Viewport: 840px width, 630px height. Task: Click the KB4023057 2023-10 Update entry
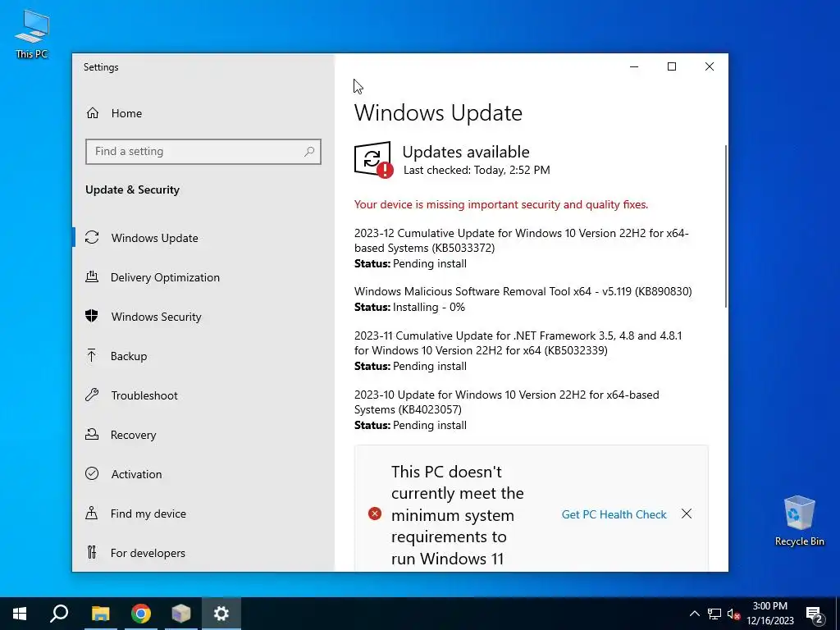507,409
